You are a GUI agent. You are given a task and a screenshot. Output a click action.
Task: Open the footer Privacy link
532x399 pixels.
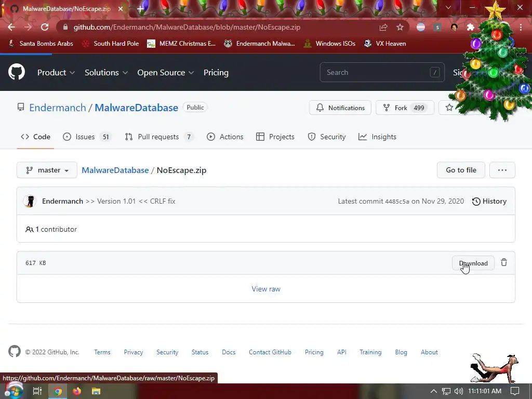coord(134,352)
